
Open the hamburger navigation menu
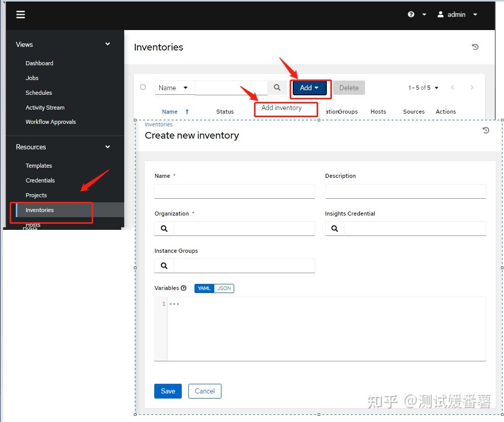20,14
